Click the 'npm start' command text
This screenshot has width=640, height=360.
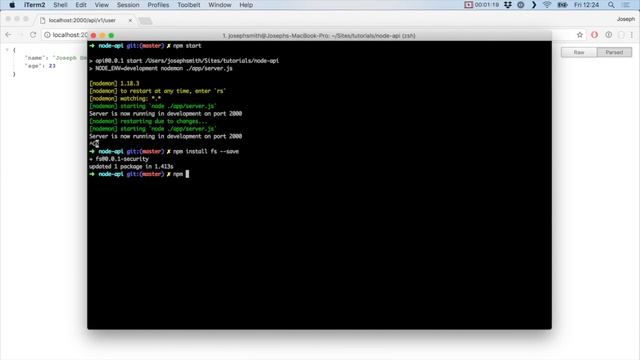[187, 46]
